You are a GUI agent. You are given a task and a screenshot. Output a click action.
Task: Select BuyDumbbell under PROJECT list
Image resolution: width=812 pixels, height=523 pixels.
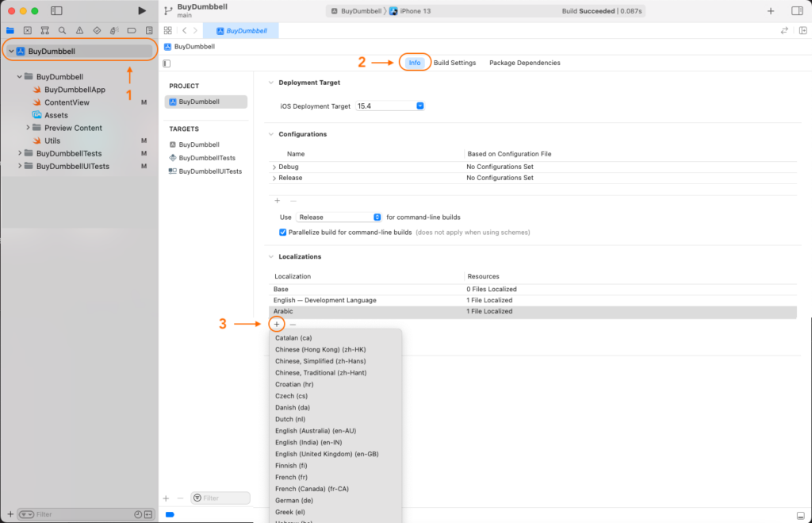pos(206,102)
